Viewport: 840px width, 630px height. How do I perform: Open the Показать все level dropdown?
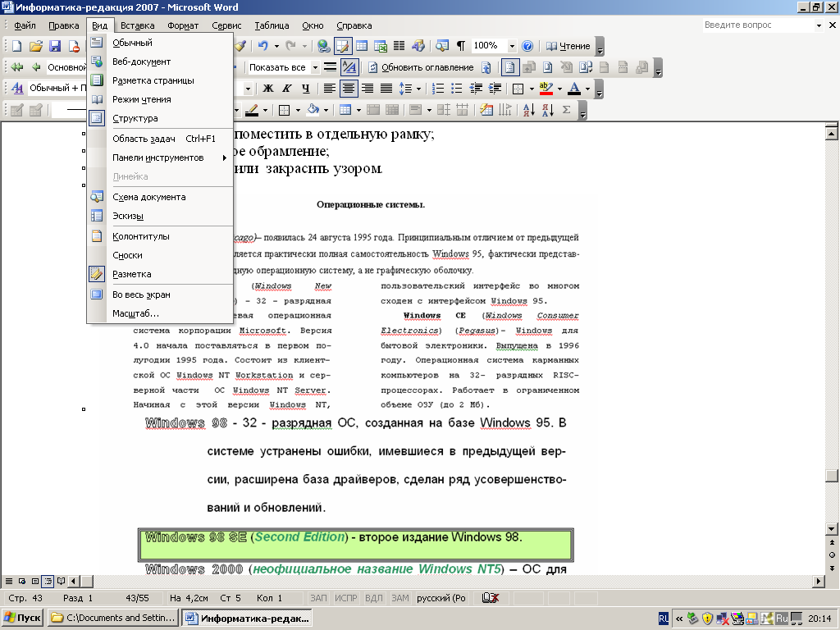(x=315, y=67)
